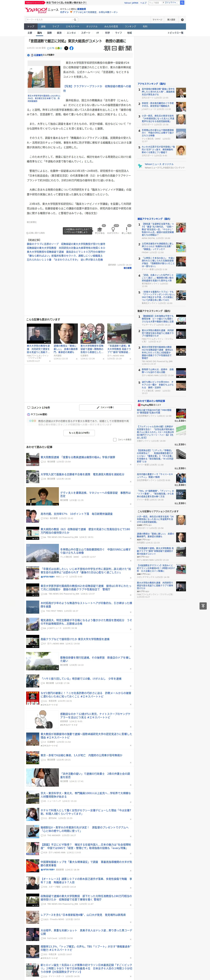
Task: Open 冬季閉山中の富士山で救助要請 article
Action: pyautogui.click(x=95, y=551)
